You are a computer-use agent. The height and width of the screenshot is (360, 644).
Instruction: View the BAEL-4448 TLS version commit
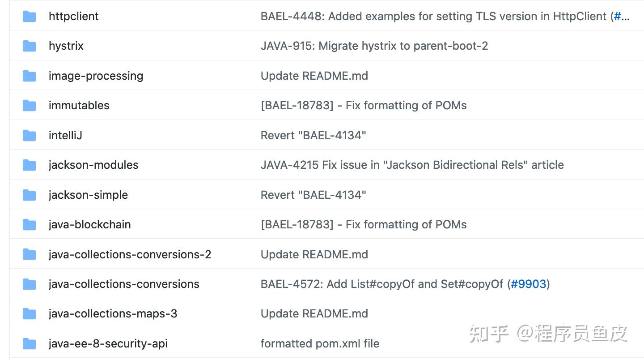(x=434, y=17)
